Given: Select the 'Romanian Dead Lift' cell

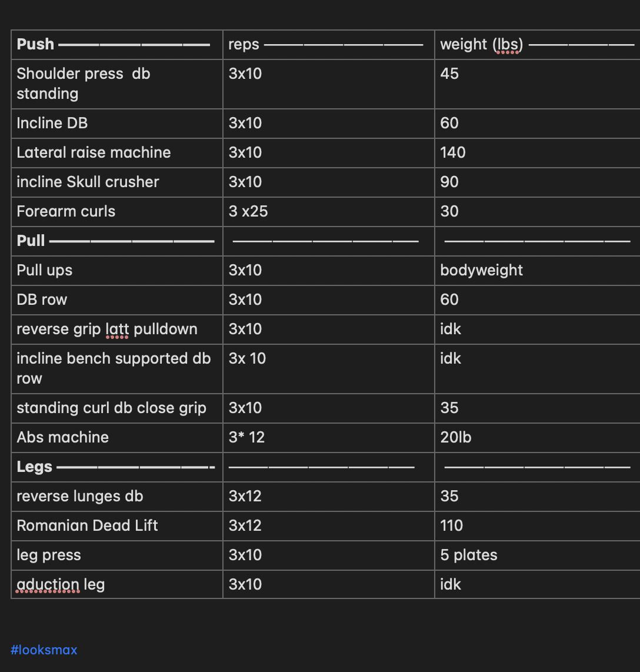Looking at the screenshot, I should [x=117, y=526].
